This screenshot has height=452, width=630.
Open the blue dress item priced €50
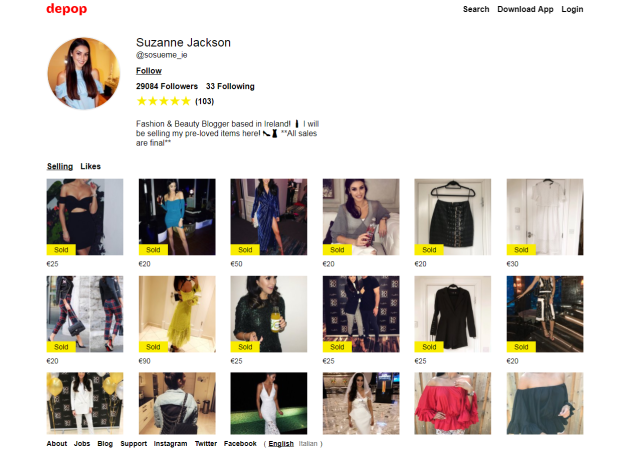pos(269,217)
